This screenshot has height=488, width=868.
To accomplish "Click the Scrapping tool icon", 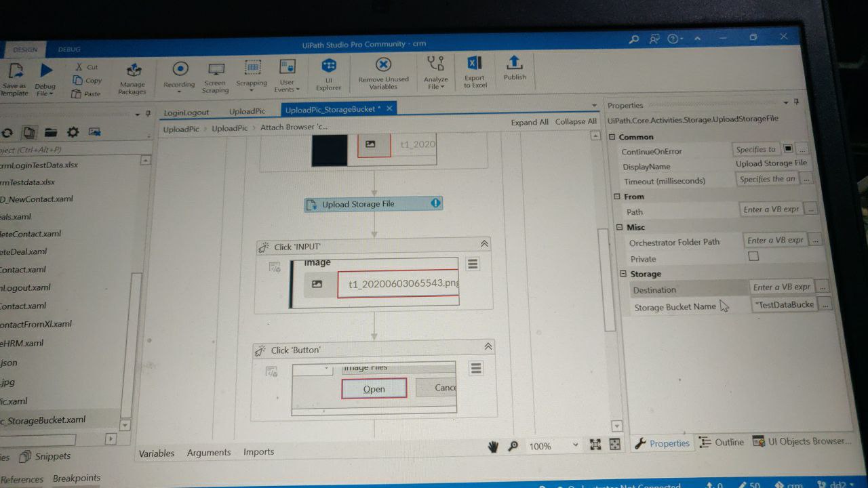I will click(252, 68).
